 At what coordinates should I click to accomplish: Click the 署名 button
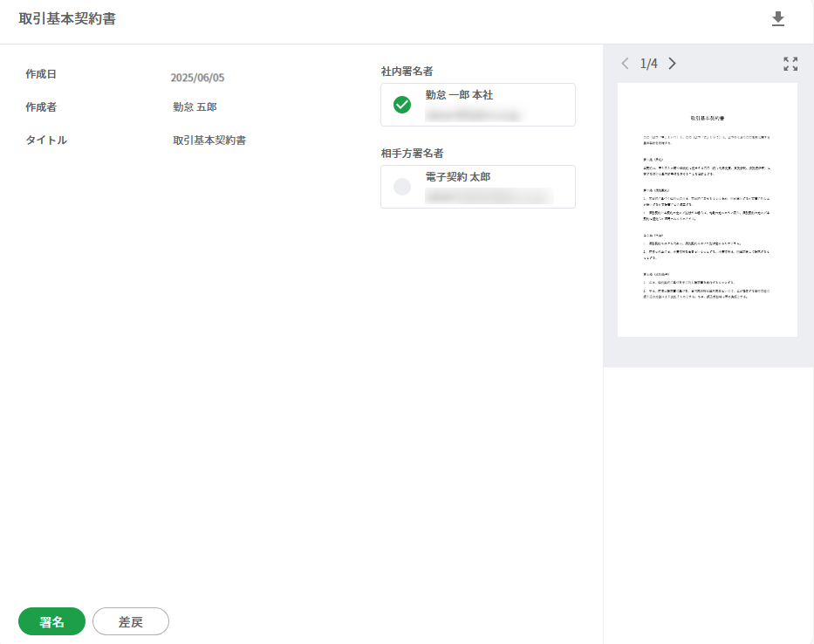point(52,621)
